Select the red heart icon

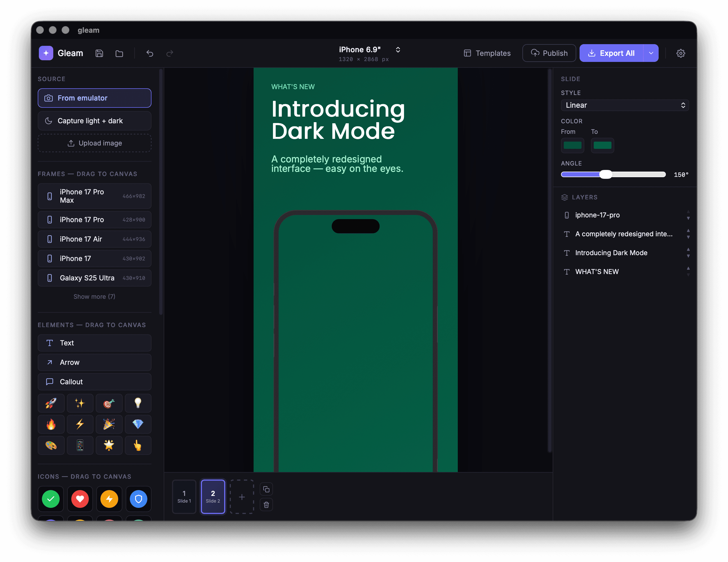tap(80, 499)
